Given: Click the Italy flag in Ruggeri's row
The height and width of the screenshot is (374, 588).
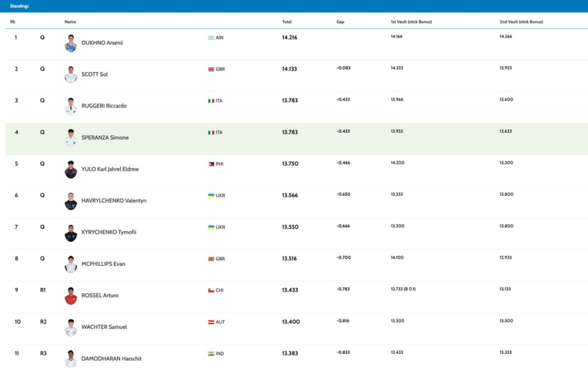Looking at the screenshot, I should pyautogui.click(x=211, y=101).
